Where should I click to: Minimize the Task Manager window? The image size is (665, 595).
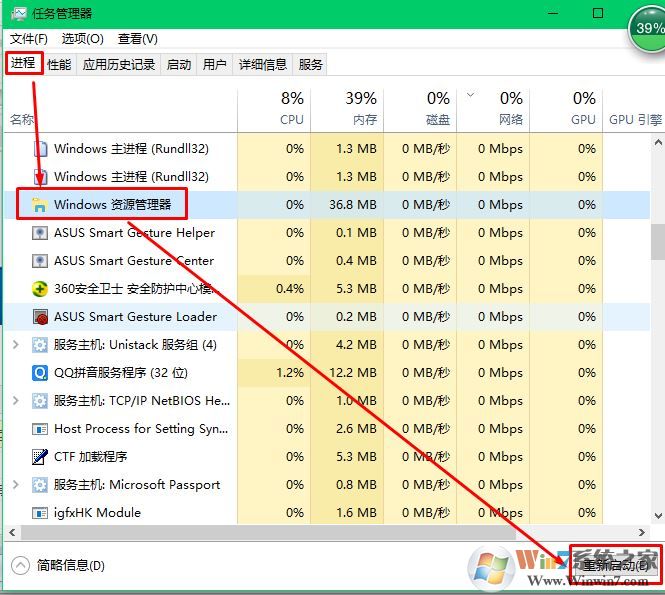click(x=553, y=13)
